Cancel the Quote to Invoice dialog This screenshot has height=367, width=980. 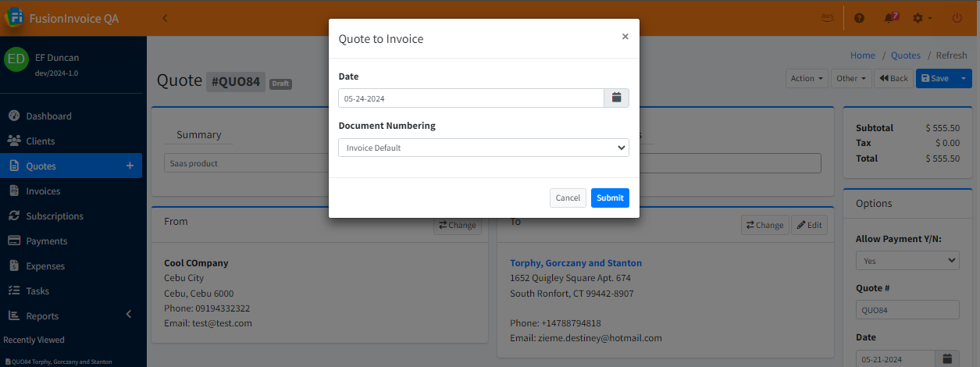[568, 198]
